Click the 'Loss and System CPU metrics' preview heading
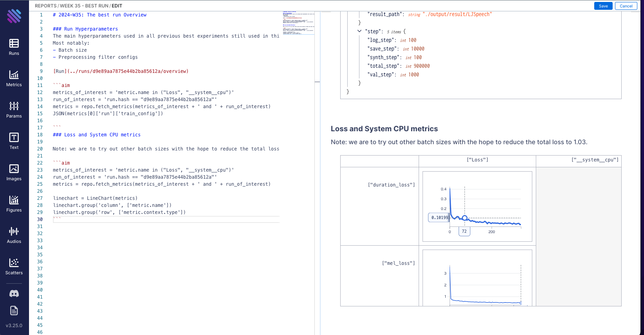The image size is (644, 335). (x=384, y=129)
